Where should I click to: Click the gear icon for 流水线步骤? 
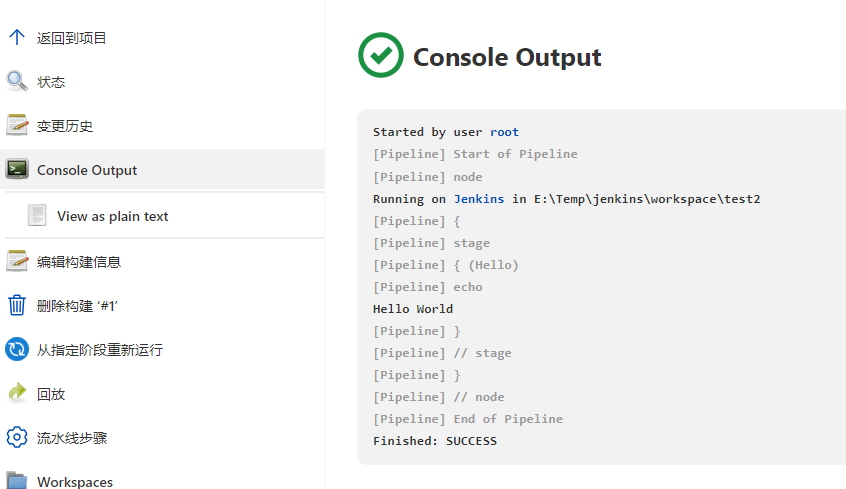[x=17, y=438]
